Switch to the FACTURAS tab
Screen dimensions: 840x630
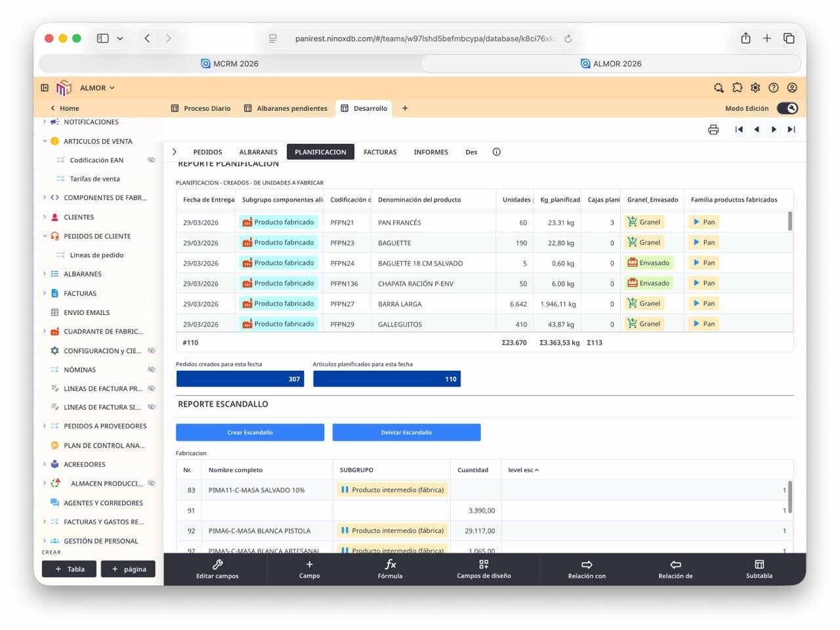[380, 152]
